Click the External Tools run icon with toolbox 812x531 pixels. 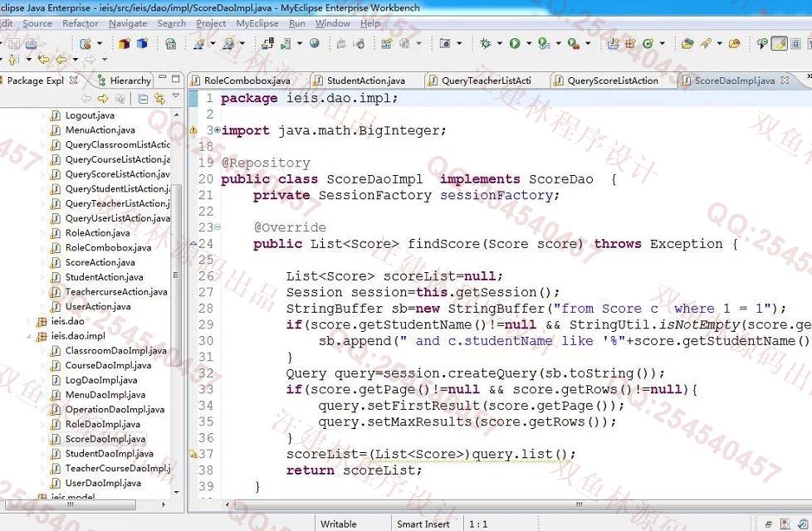[573, 44]
